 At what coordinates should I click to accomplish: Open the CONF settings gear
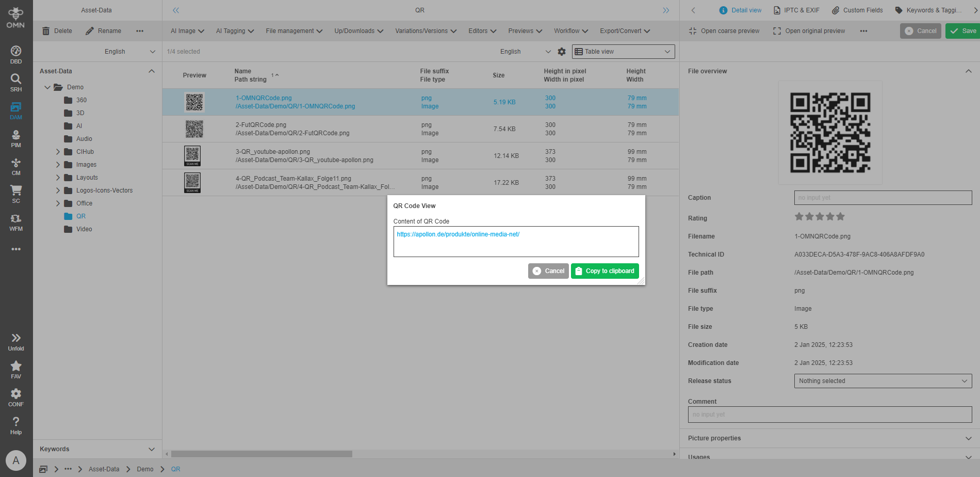click(x=16, y=397)
